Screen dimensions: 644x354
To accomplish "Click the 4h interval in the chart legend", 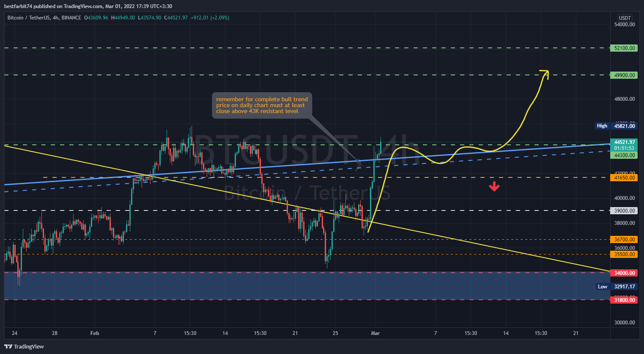I will pos(56,18).
